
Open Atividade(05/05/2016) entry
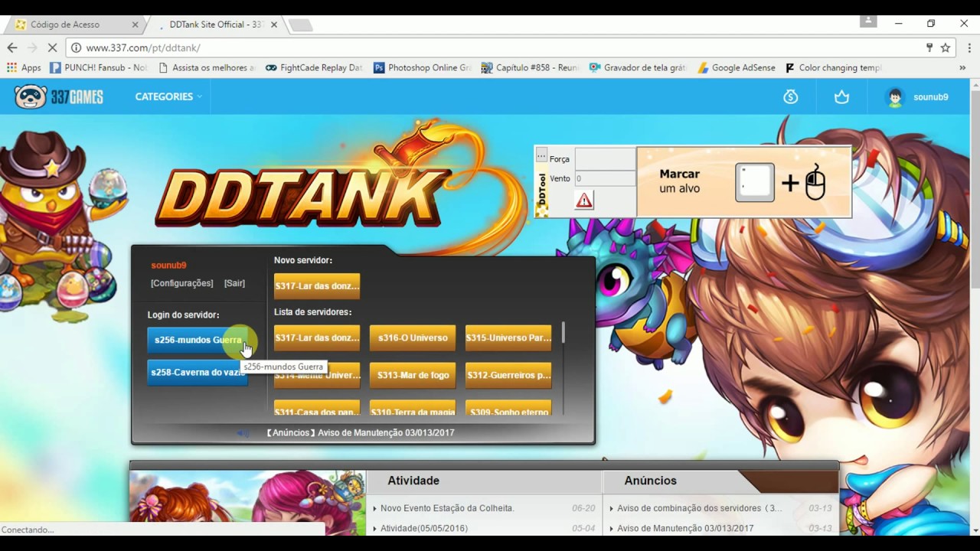[x=424, y=528]
